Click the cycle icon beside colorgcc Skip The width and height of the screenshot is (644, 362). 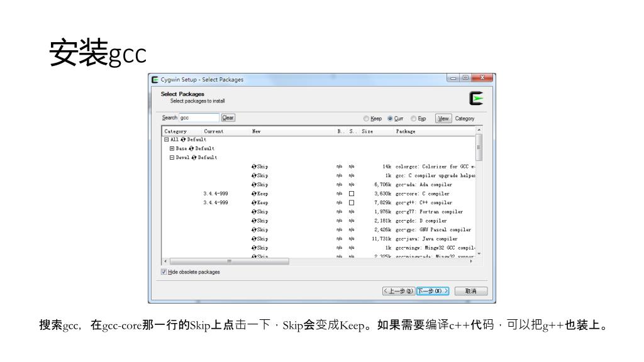254,167
